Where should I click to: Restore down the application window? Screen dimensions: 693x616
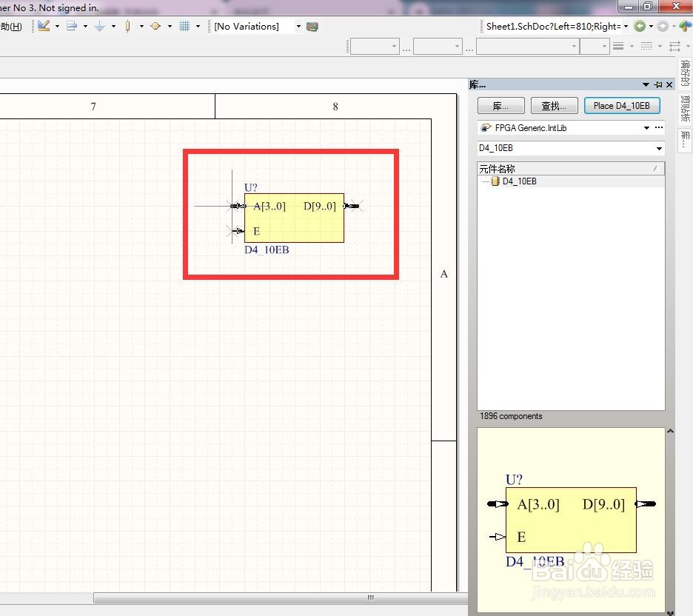pos(648,6)
